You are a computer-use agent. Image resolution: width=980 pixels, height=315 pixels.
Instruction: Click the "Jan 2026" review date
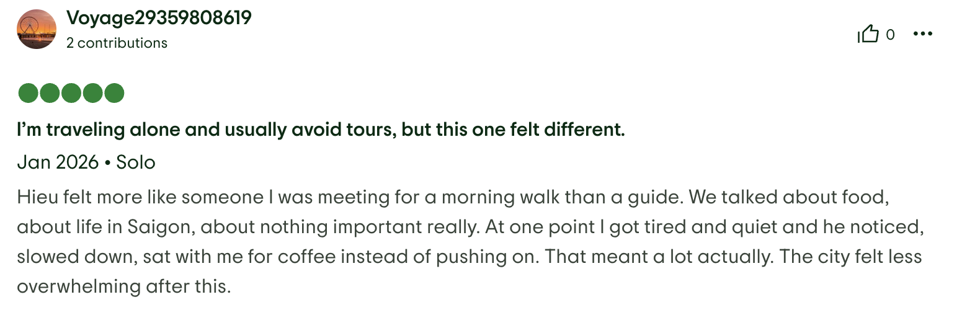click(x=58, y=162)
